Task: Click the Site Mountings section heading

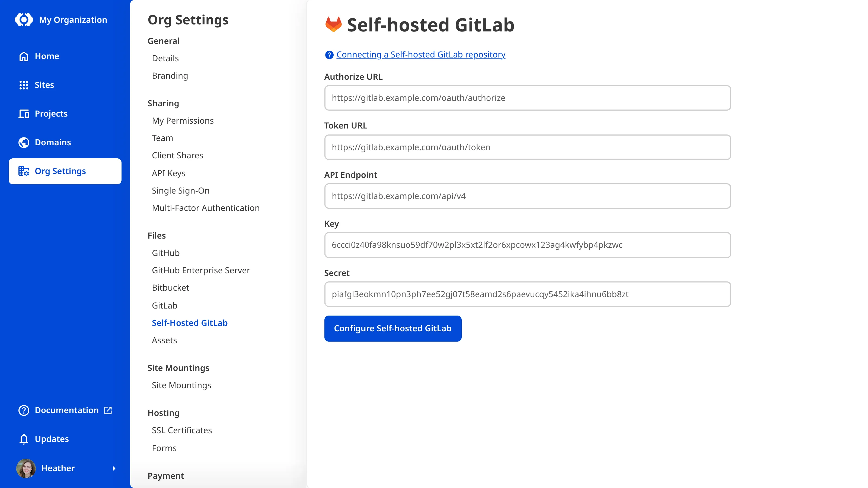Action: tap(178, 368)
